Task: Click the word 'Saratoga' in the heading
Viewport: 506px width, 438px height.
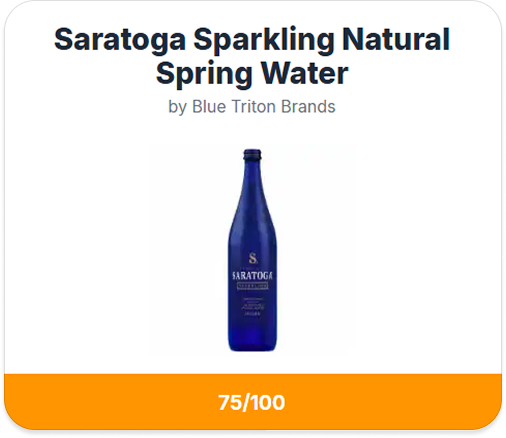Action: coord(120,40)
